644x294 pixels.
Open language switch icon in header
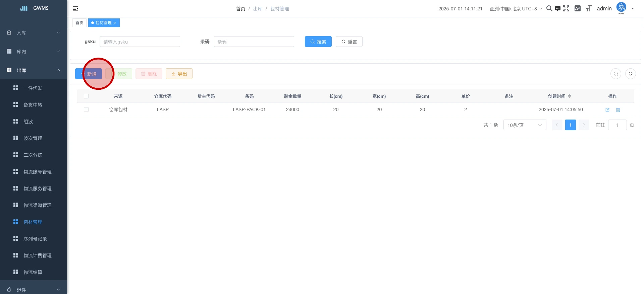click(x=577, y=8)
